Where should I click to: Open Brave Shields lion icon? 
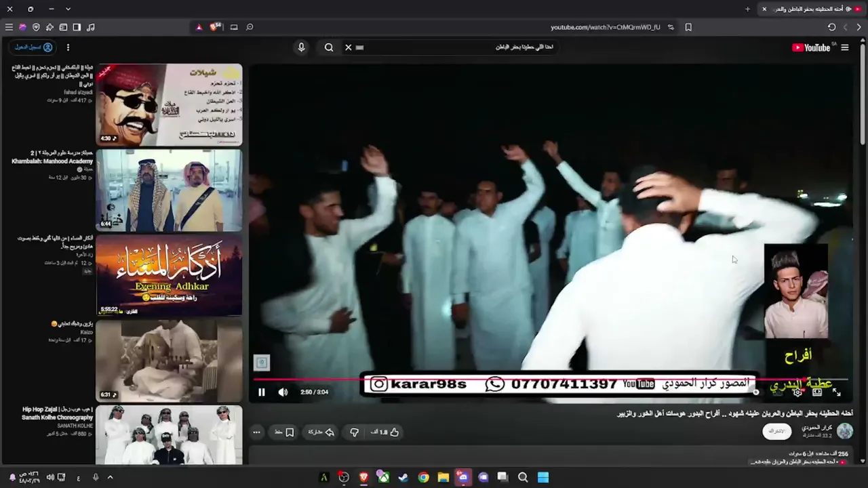[215, 27]
